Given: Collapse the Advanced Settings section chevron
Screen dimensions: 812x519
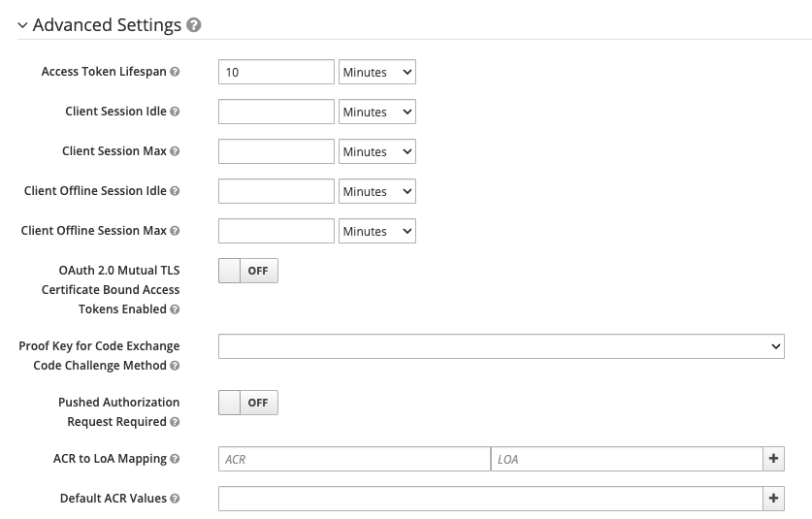Looking at the screenshot, I should [22, 25].
